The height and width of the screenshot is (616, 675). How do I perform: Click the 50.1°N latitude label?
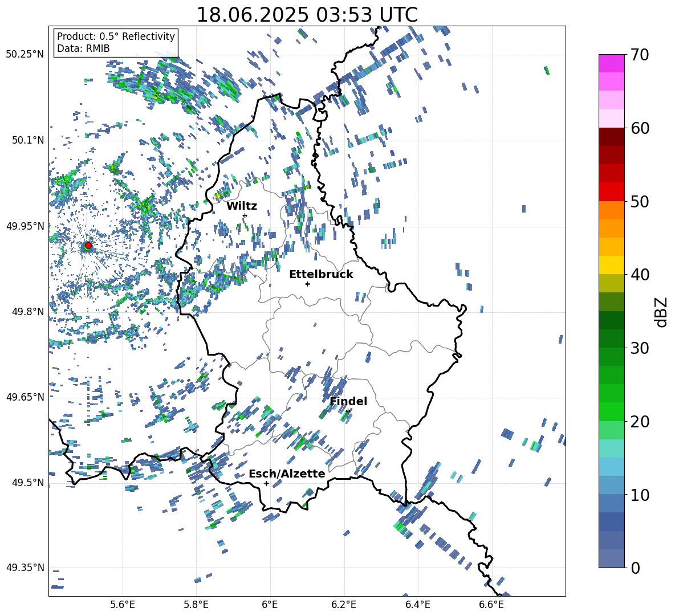point(28,141)
